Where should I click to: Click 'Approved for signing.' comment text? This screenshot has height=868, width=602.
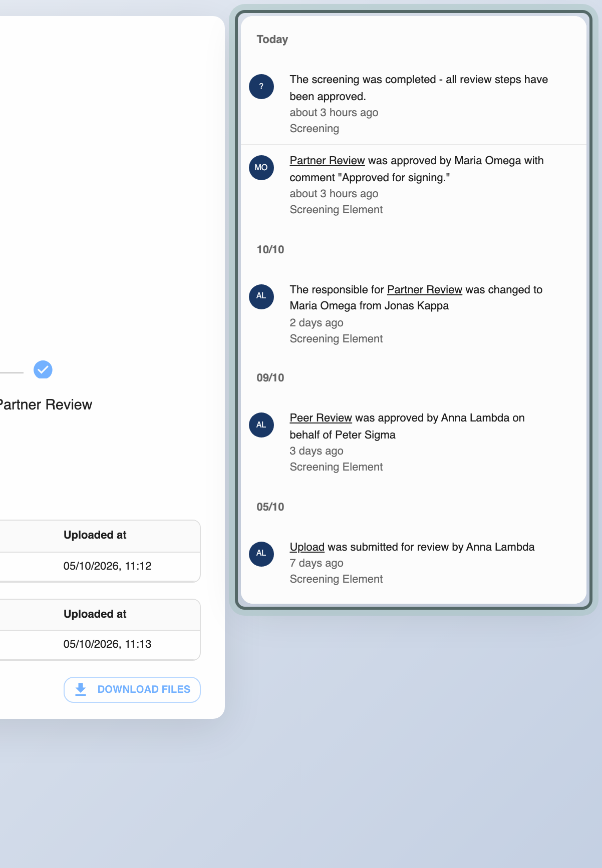394,178
